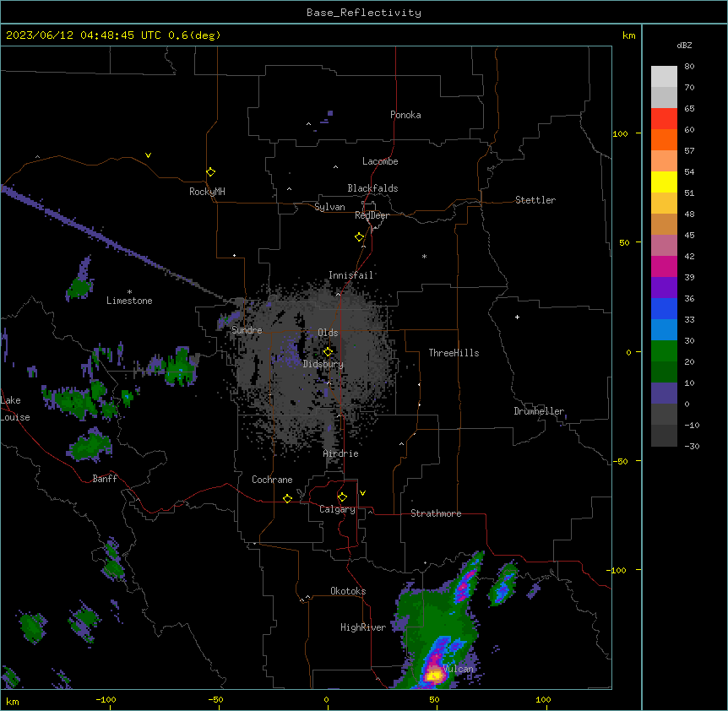Click the yellow marker south of Cochrane
The height and width of the screenshot is (711, 728).
coord(287,498)
